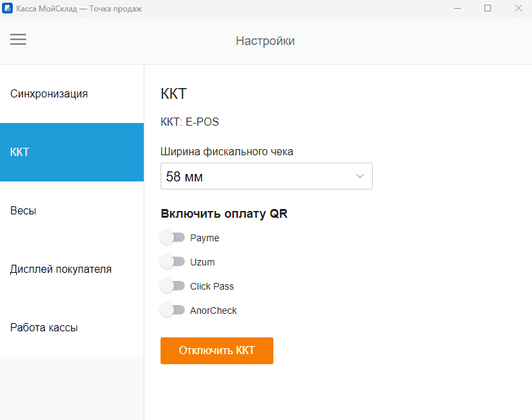Select the 58 мм width combo box
The image size is (532, 420).
tap(266, 177)
